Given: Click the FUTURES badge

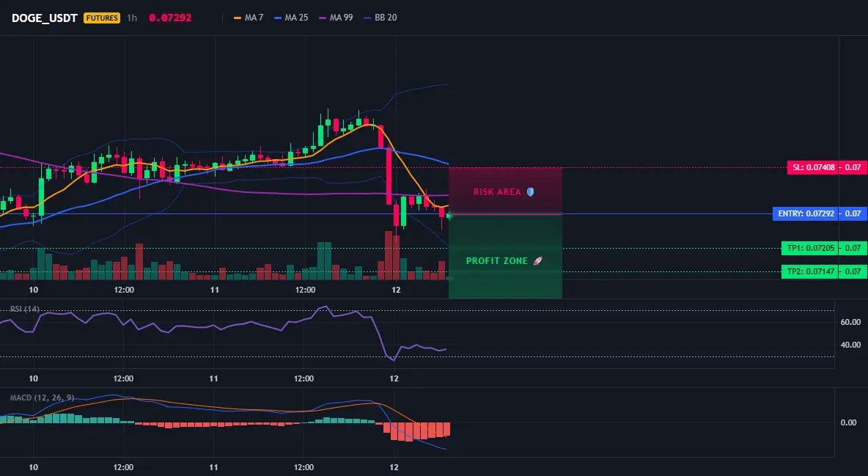Looking at the screenshot, I should pyautogui.click(x=102, y=18).
